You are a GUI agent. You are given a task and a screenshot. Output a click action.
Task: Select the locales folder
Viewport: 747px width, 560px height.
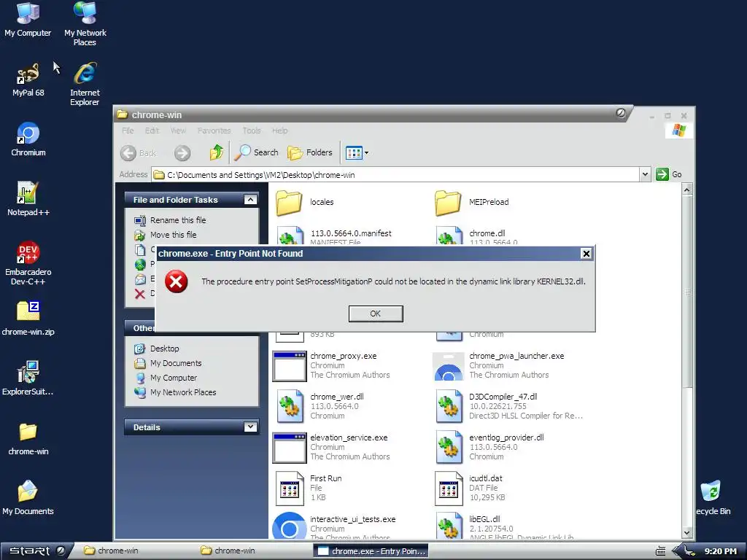306,203
